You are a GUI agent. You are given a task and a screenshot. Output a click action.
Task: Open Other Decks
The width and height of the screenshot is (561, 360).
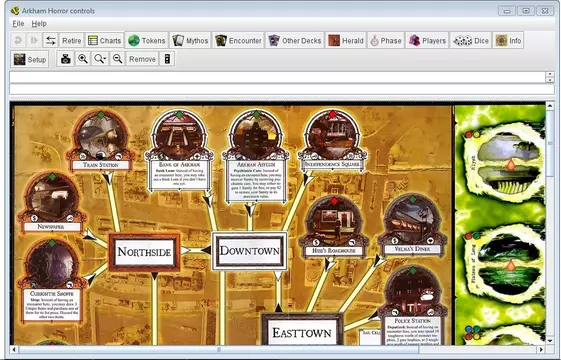click(295, 40)
